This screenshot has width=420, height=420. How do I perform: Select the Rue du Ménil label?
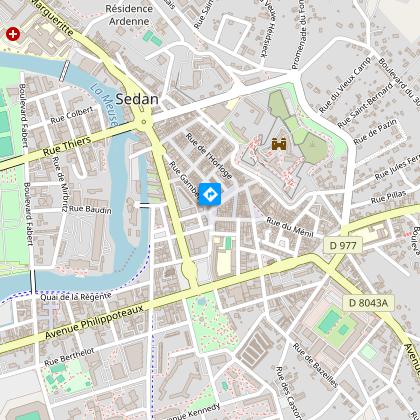coord(290,227)
